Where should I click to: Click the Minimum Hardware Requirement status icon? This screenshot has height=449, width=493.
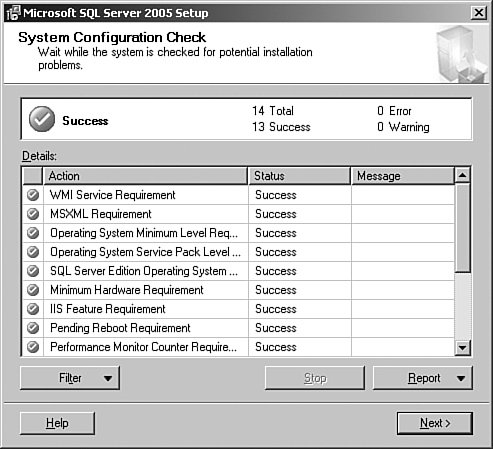coord(33,290)
